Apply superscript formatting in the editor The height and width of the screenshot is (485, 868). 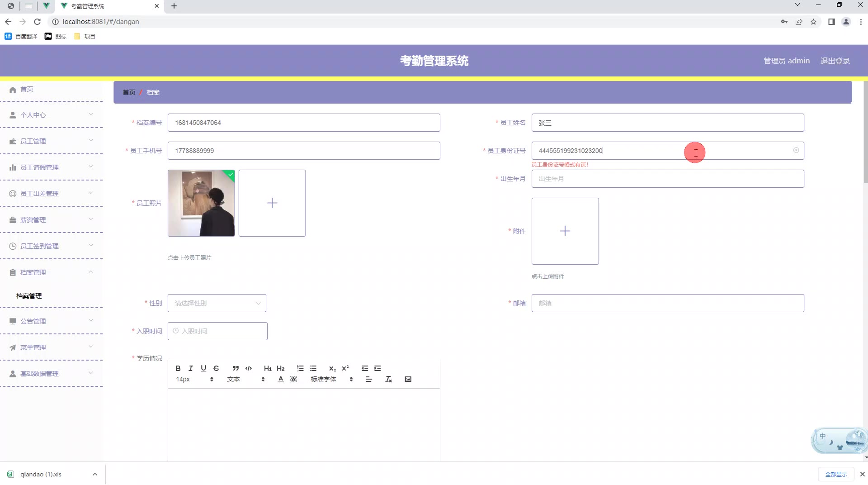[x=345, y=368]
